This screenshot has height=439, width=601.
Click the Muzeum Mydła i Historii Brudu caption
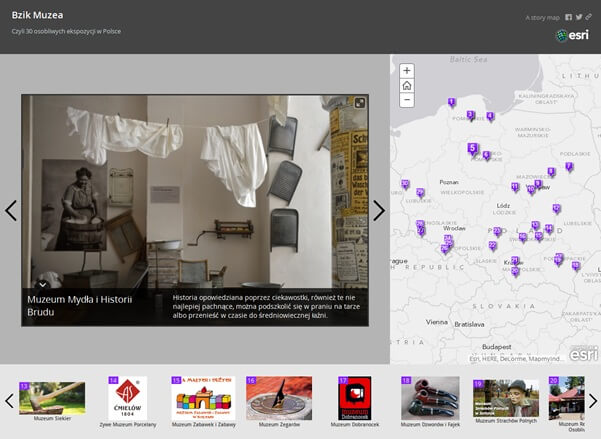tap(79, 306)
